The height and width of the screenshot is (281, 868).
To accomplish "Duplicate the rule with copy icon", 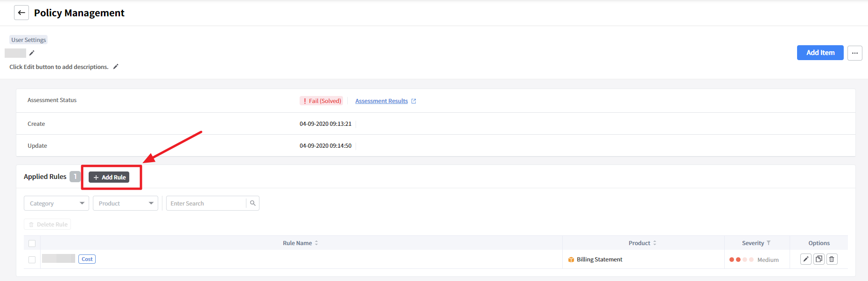I will pyautogui.click(x=819, y=259).
